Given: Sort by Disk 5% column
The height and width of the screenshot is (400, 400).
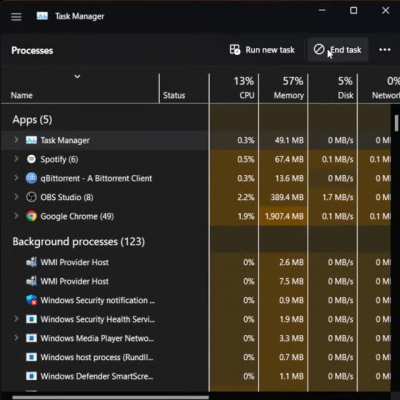Looking at the screenshot, I should click(x=333, y=88).
